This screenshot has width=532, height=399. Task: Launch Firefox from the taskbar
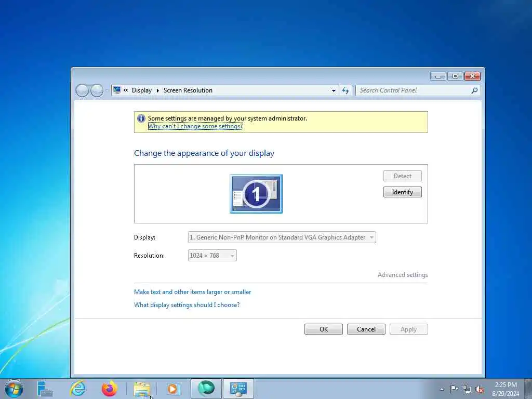coord(109,389)
